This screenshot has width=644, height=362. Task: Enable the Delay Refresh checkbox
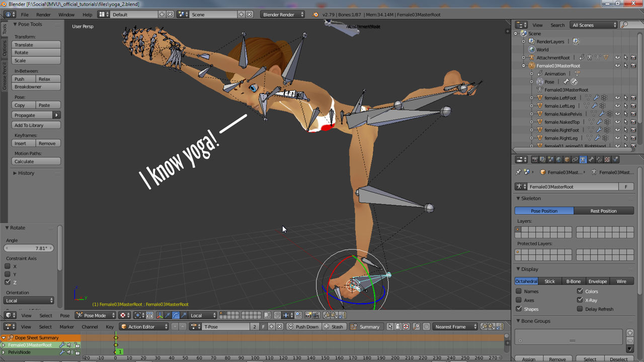point(580,309)
